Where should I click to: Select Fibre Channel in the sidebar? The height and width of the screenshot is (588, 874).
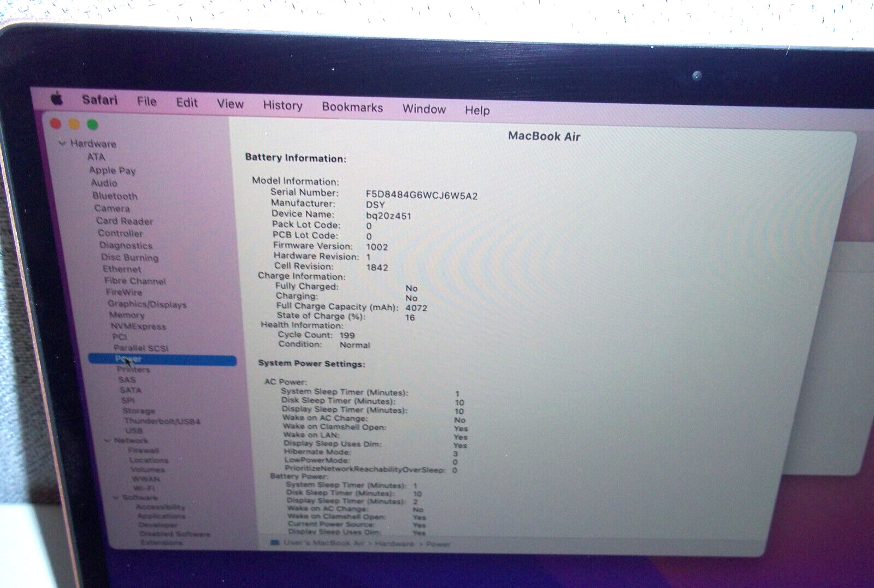(135, 281)
